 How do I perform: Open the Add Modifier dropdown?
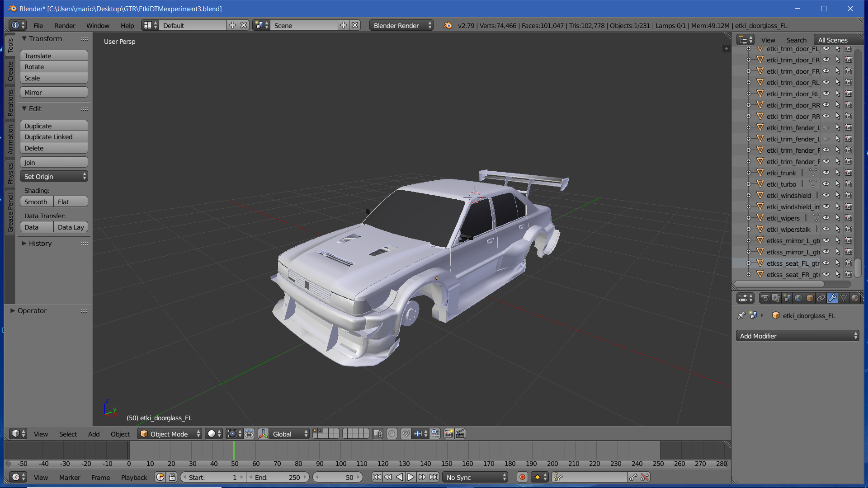797,336
